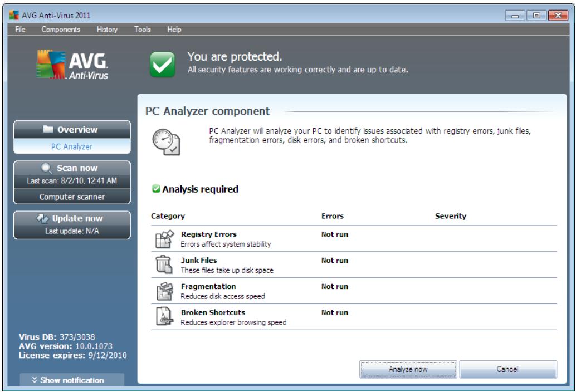This screenshot has width=576, height=392.
Task: Select the Broken Shortcuts row title
Action: pyautogui.click(x=213, y=312)
